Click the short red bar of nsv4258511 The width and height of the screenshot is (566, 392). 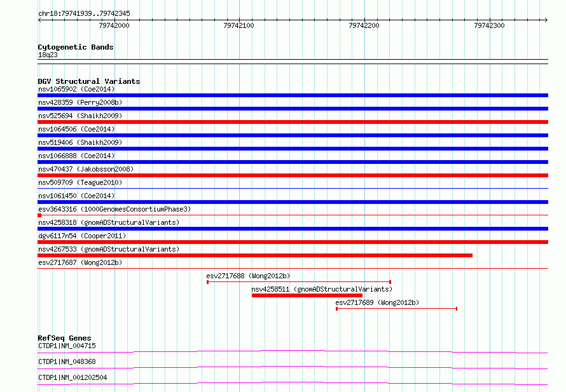click(307, 295)
